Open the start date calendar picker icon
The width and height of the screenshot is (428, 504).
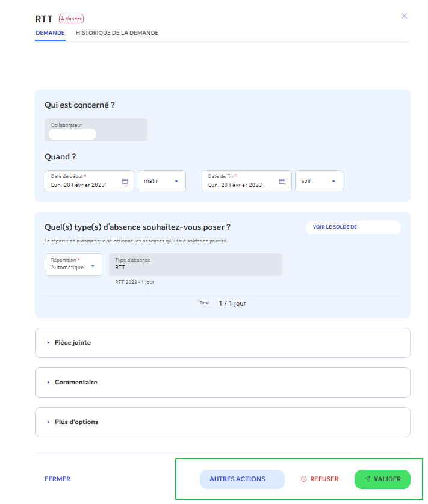(x=125, y=181)
